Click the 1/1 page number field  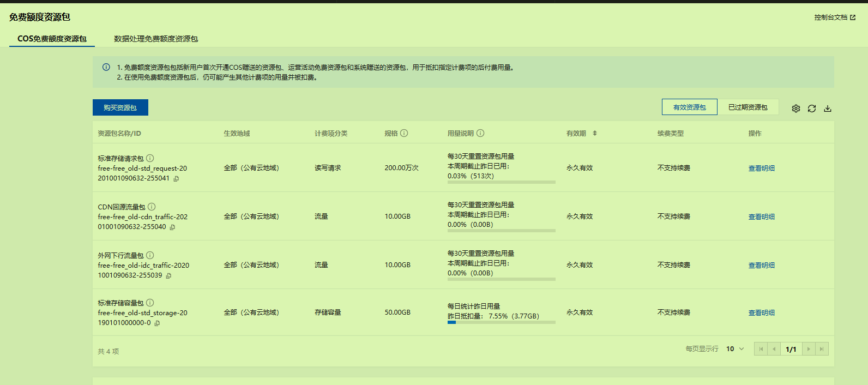(791, 349)
